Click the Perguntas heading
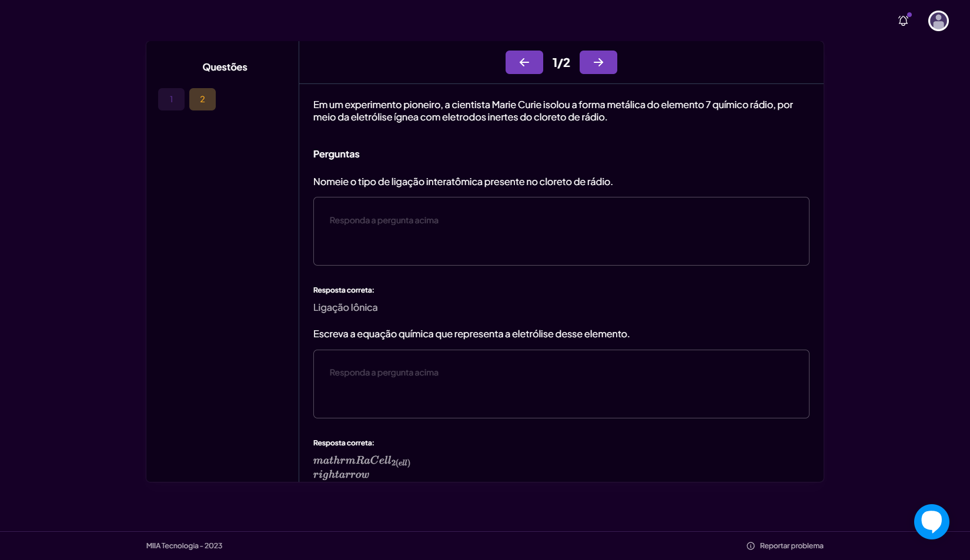This screenshot has height=560, width=970. 336,154
